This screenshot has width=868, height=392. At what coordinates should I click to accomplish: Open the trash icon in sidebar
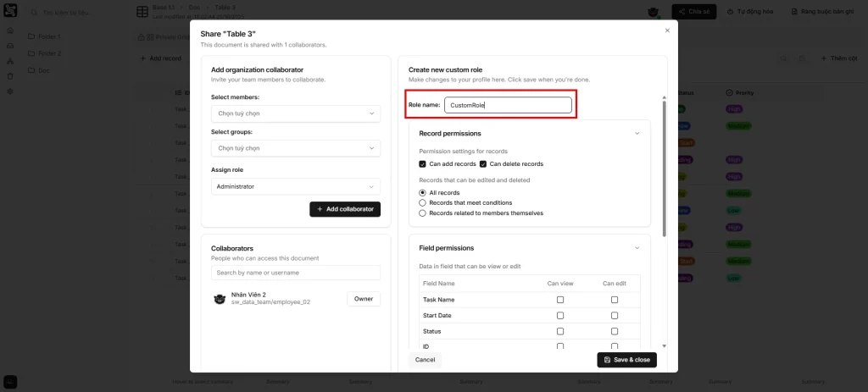tap(9, 76)
